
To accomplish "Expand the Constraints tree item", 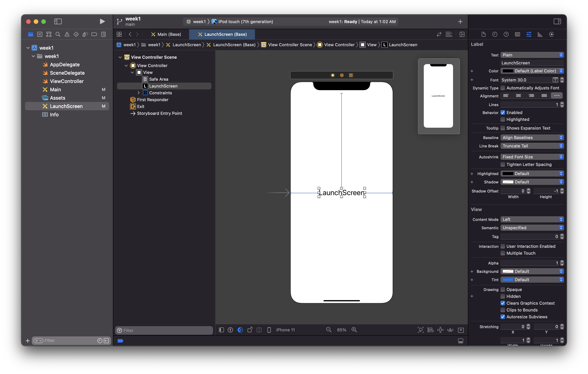I will click(138, 93).
